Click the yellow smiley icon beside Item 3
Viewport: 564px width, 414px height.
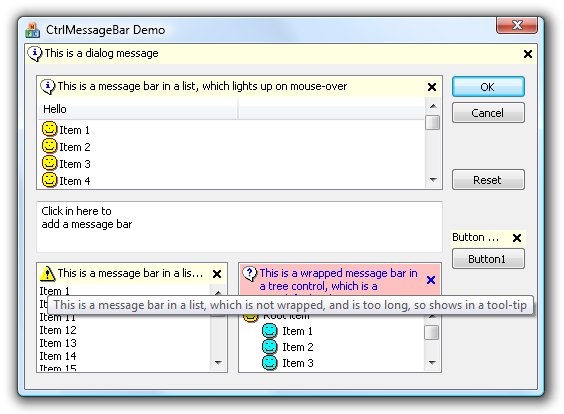tap(50, 163)
